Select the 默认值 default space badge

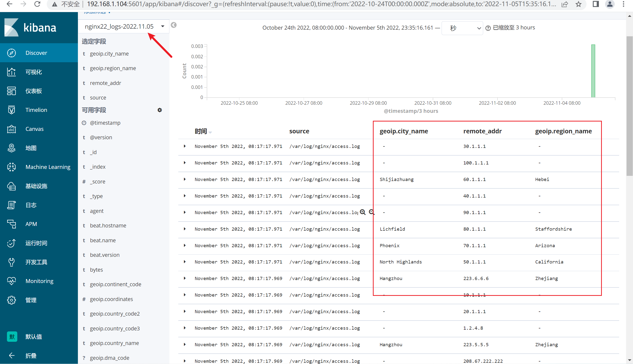12,337
